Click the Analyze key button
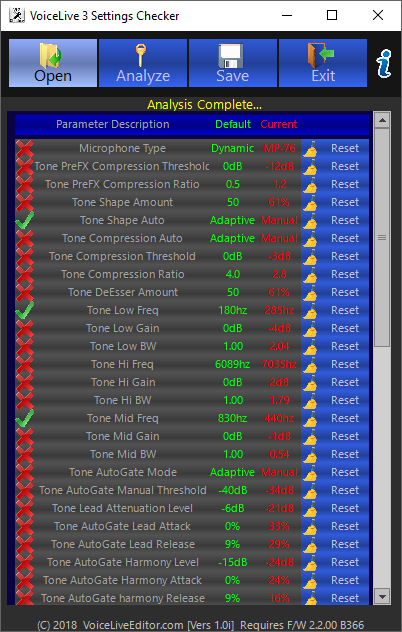The width and height of the screenshot is (402, 632). tap(143, 63)
